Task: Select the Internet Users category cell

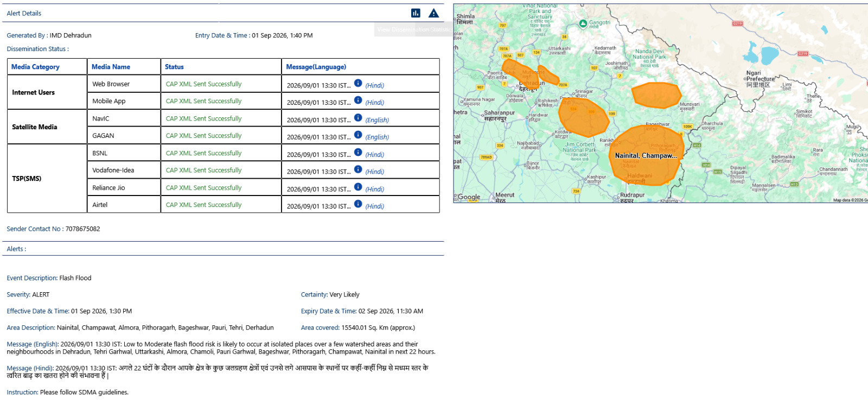Action: pyautogui.click(x=47, y=92)
